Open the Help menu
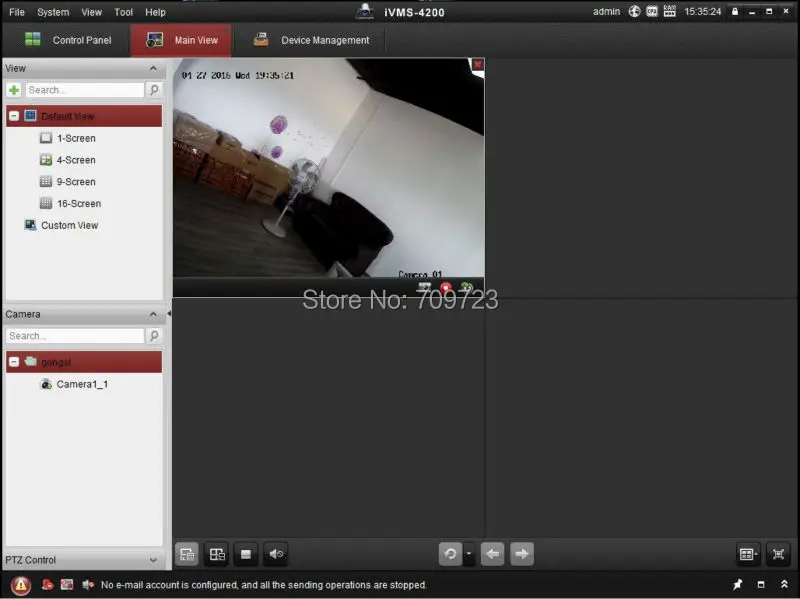Image resolution: width=800 pixels, height=599 pixels. click(155, 12)
